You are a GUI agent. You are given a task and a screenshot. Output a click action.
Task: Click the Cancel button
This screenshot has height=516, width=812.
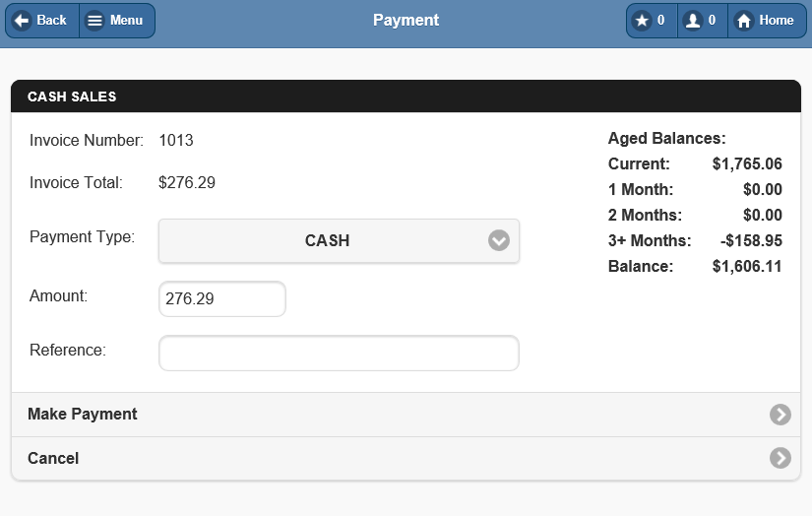coord(53,458)
